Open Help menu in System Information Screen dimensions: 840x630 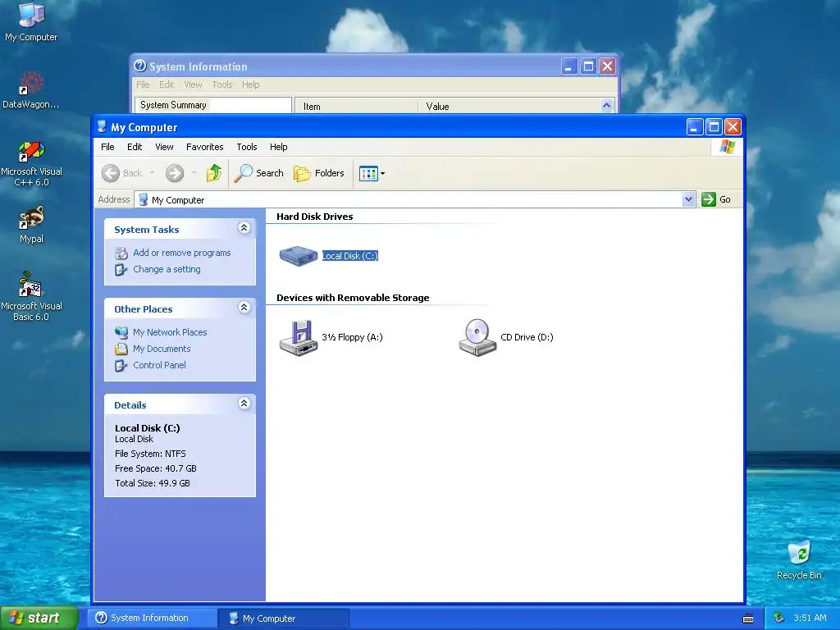click(251, 84)
